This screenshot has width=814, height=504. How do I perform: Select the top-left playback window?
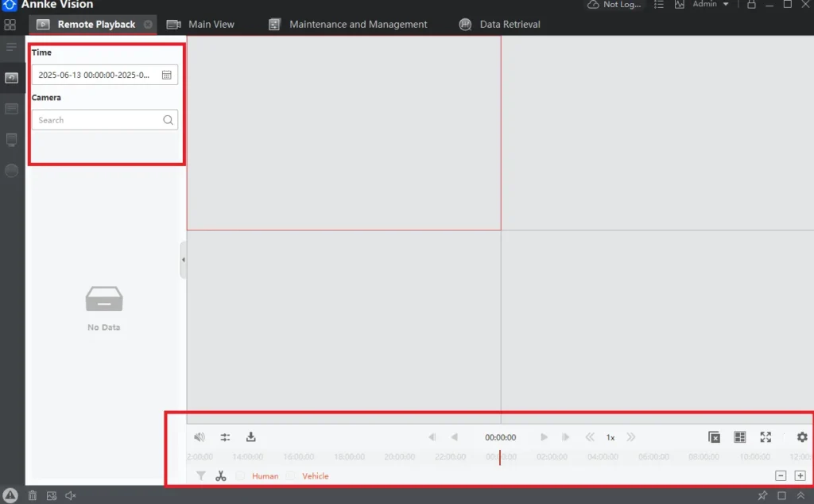pos(344,133)
